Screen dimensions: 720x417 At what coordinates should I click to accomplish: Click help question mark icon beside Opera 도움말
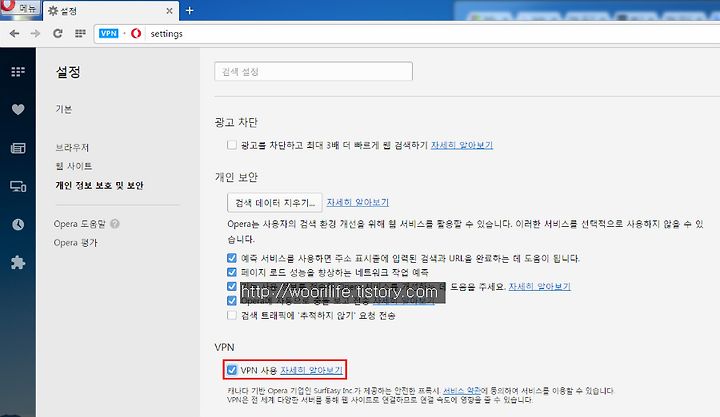(x=115, y=224)
